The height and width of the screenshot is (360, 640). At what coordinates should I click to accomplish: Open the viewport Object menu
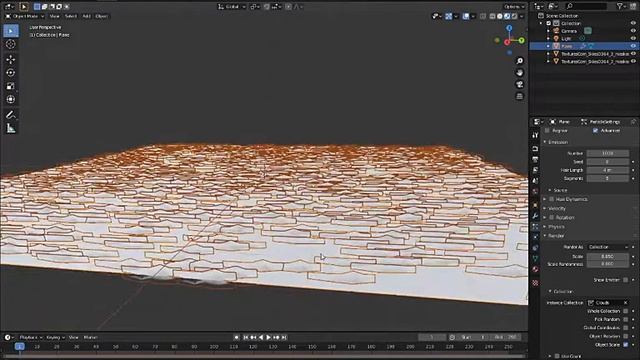101,16
